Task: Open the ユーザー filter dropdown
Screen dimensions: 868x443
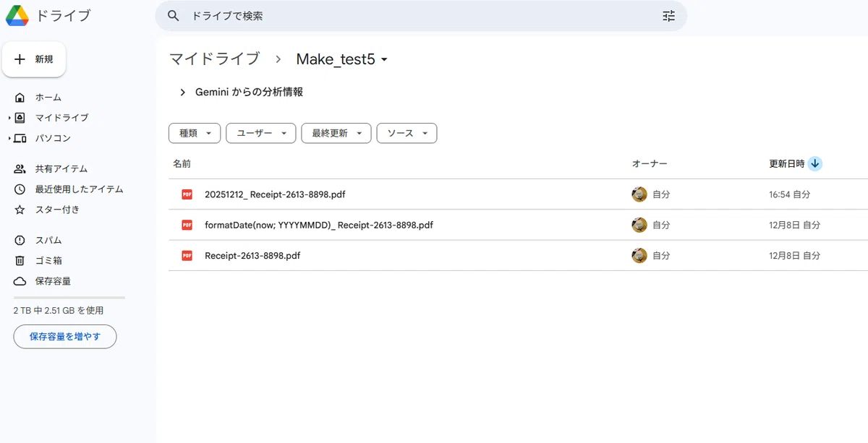Action: tap(261, 133)
